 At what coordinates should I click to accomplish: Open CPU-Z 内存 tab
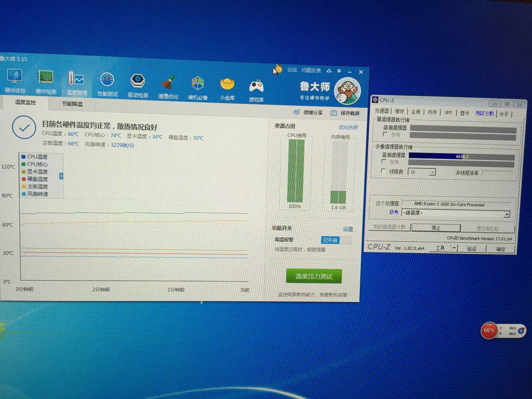(x=432, y=112)
